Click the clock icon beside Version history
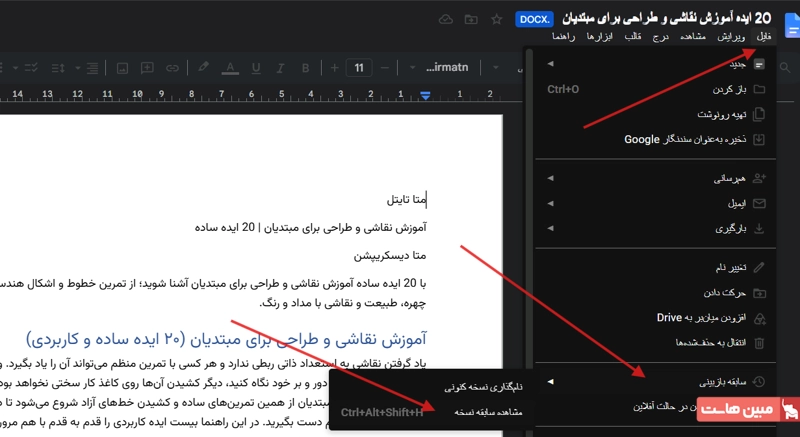Image resolution: width=800 pixels, height=437 pixels. 759,381
